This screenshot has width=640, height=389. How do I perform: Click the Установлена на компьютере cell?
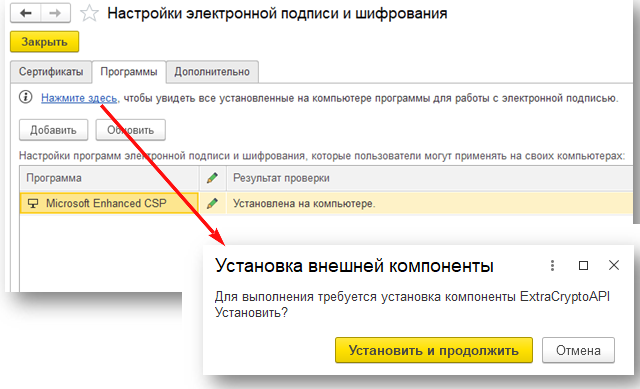click(x=429, y=203)
